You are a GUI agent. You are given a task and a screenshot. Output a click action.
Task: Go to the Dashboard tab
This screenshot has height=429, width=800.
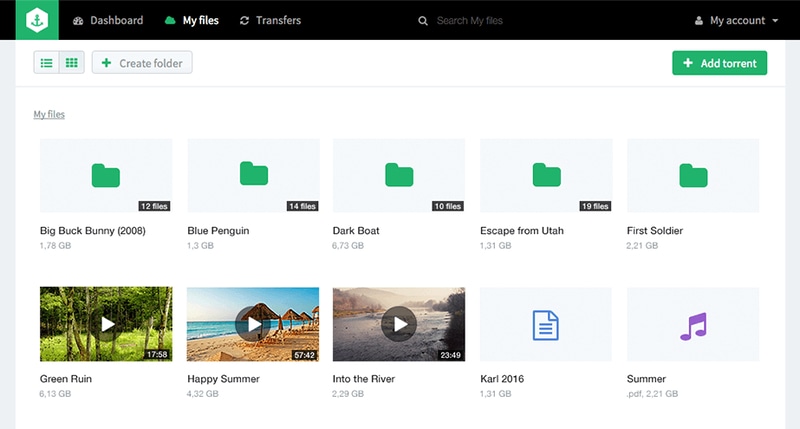pyautogui.click(x=108, y=20)
